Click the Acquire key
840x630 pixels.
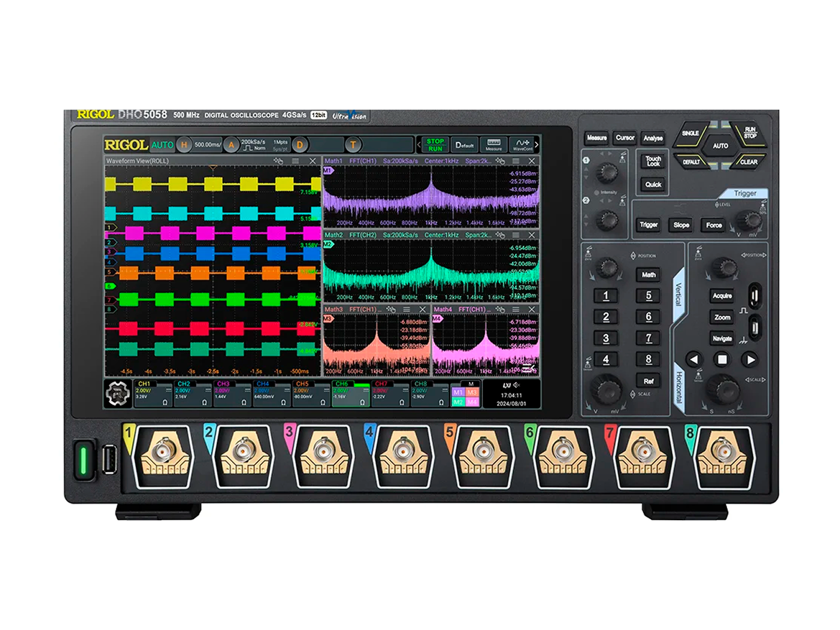(722, 296)
